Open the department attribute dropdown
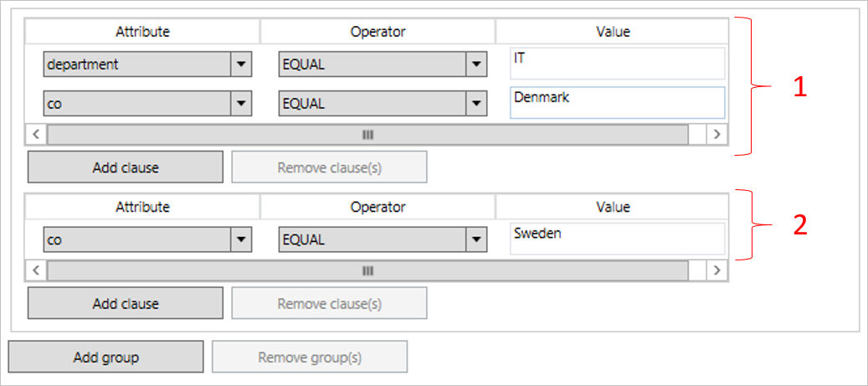 [241, 64]
